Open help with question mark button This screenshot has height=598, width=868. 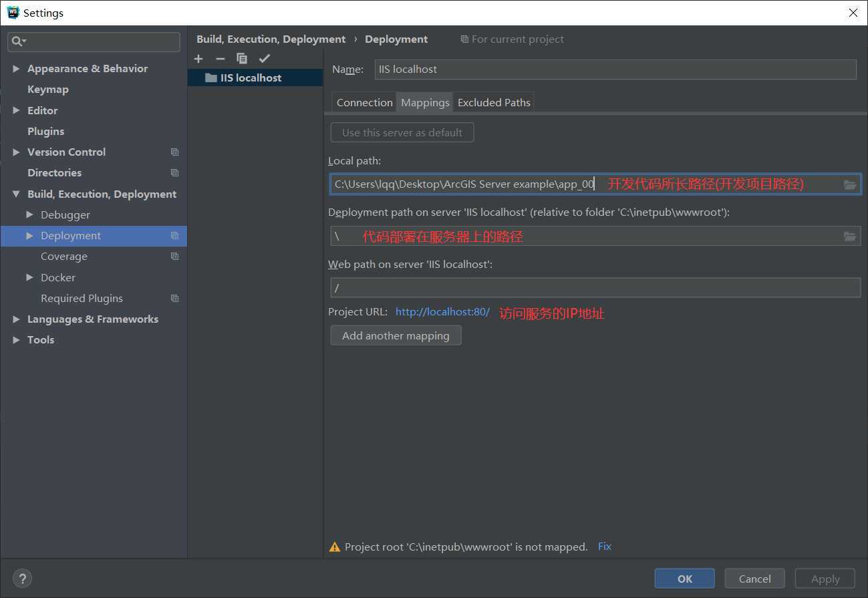[x=22, y=579]
